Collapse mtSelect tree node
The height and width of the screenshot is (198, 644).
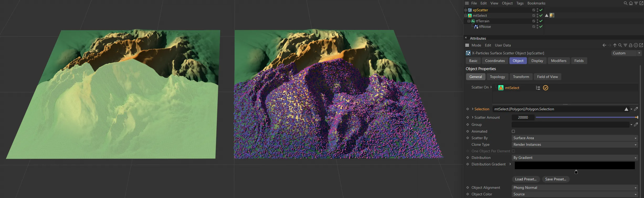pos(466,15)
